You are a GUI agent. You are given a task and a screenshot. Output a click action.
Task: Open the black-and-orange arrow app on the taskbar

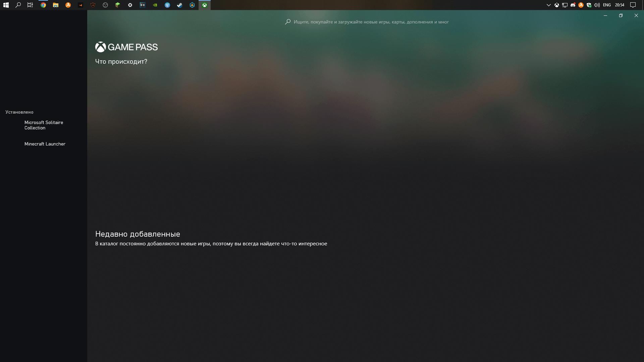[80, 5]
